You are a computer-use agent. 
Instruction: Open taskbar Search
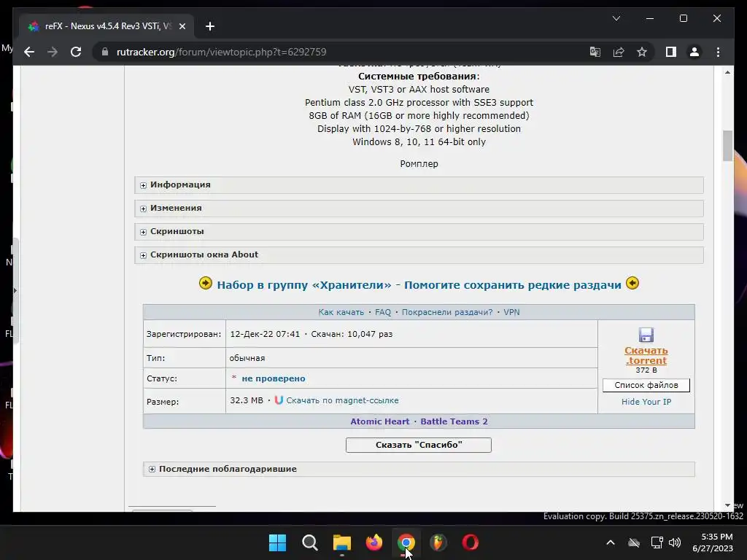pos(309,542)
